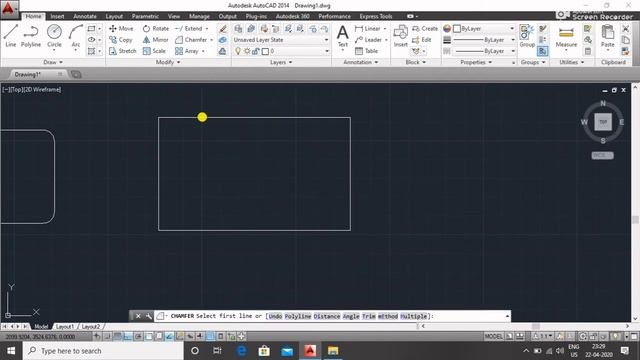Open the Annotate ribbon tab
Viewport: 640px width, 360px height.
click(x=85, y=16)
